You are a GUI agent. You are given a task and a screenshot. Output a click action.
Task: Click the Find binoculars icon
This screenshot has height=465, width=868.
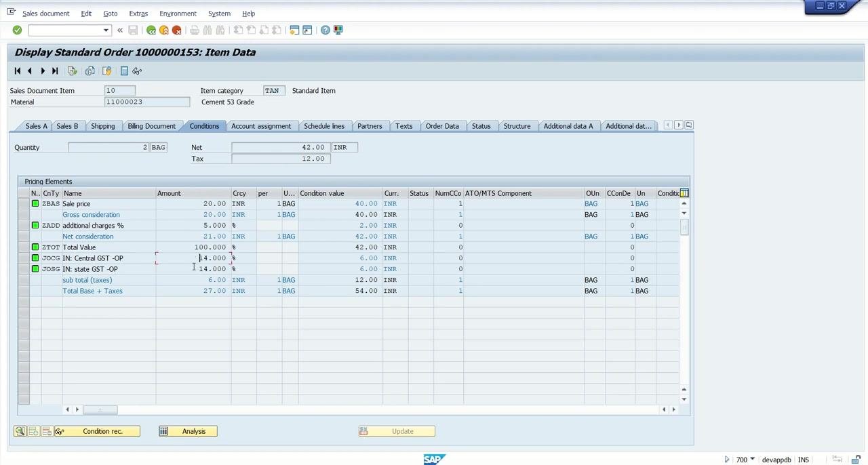click(208, 30)
